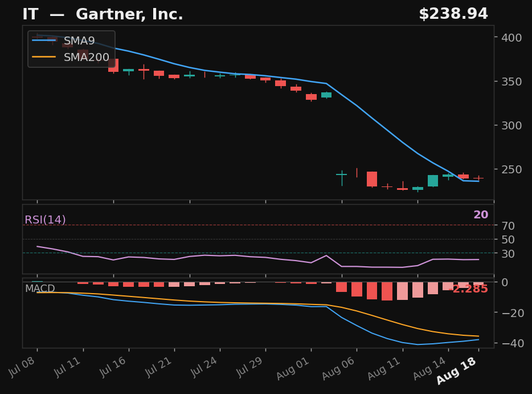This screenshot has height=394, width=532.
Task: Click the IT — Gartner, Inc. chart title
Action: tap(103, 14)
